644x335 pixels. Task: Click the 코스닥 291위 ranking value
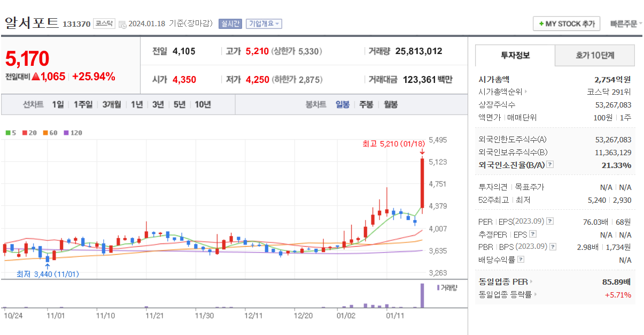[609, 92]
